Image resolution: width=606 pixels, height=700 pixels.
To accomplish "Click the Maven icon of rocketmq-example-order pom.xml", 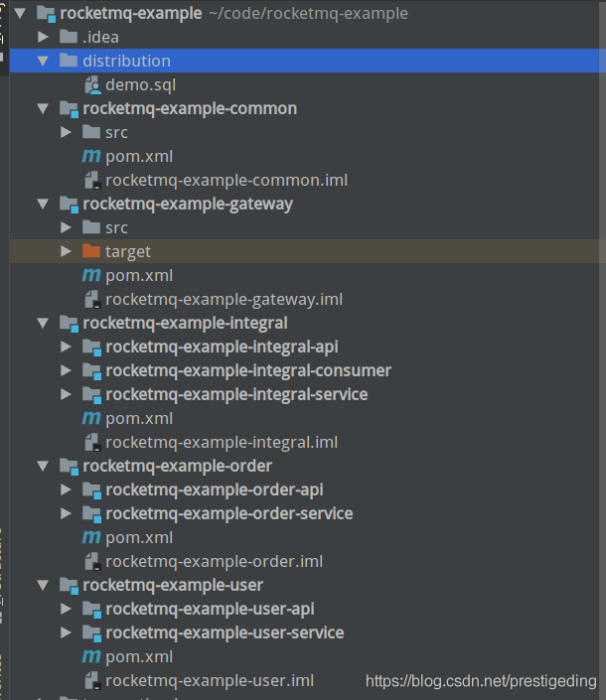I will click(x=91, y=538).
